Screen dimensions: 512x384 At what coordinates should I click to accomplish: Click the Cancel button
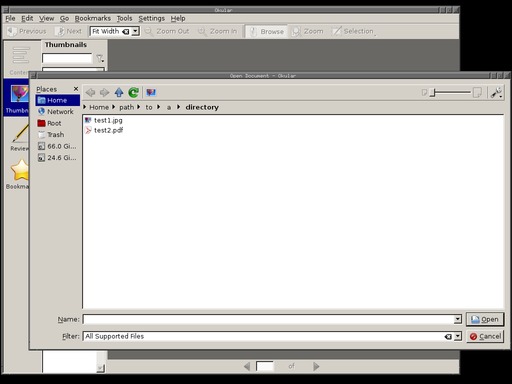pos(485,336)
